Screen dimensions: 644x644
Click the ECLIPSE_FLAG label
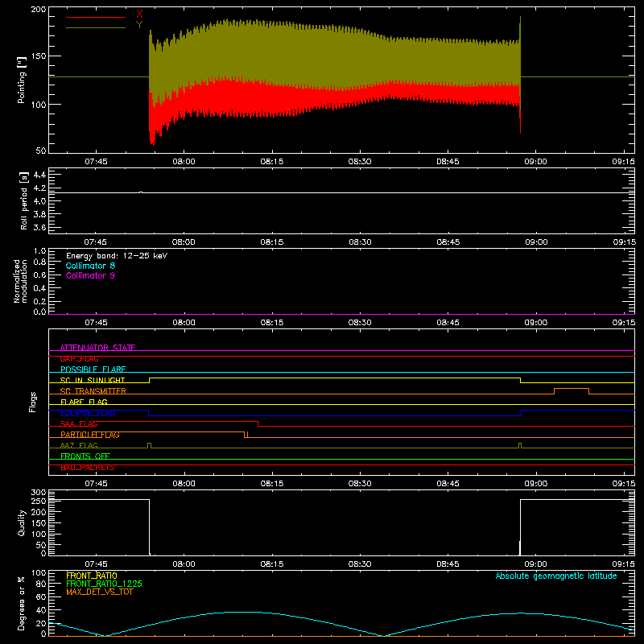pos(88,413)
